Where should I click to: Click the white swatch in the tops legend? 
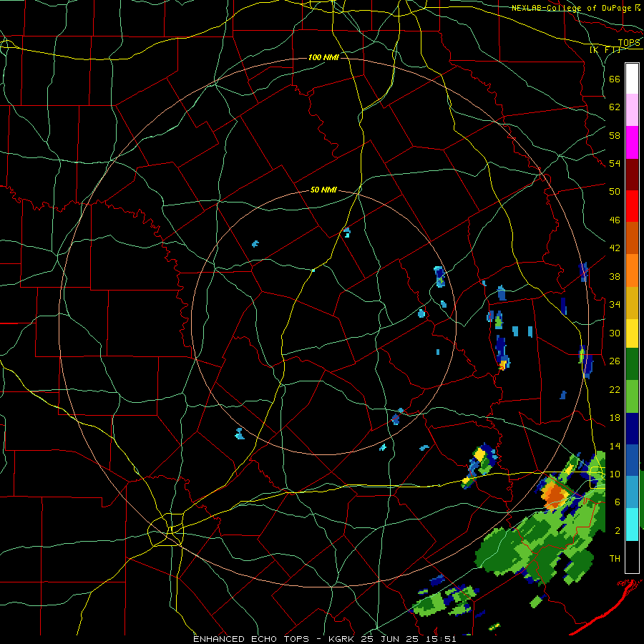(632, 79)
